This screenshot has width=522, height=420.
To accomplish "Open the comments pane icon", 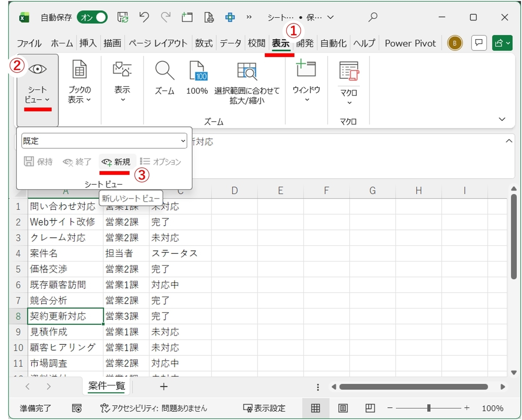I will pos(479,43).
